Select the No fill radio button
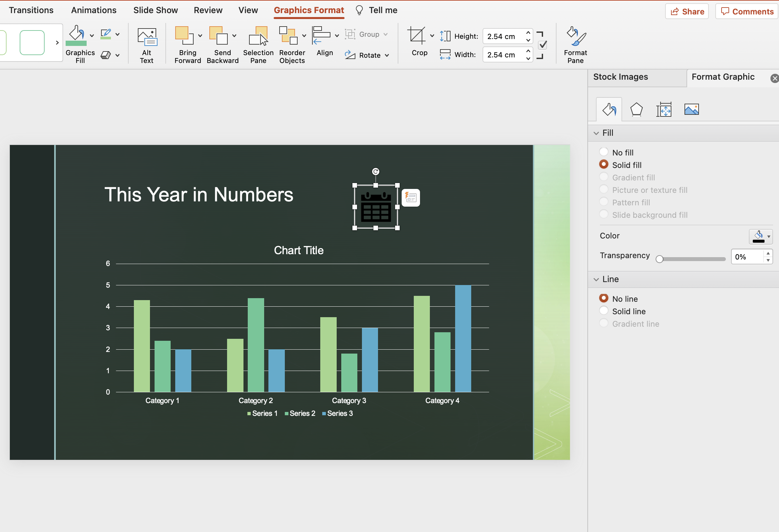779x532 pixels. [x=604, y=152]
